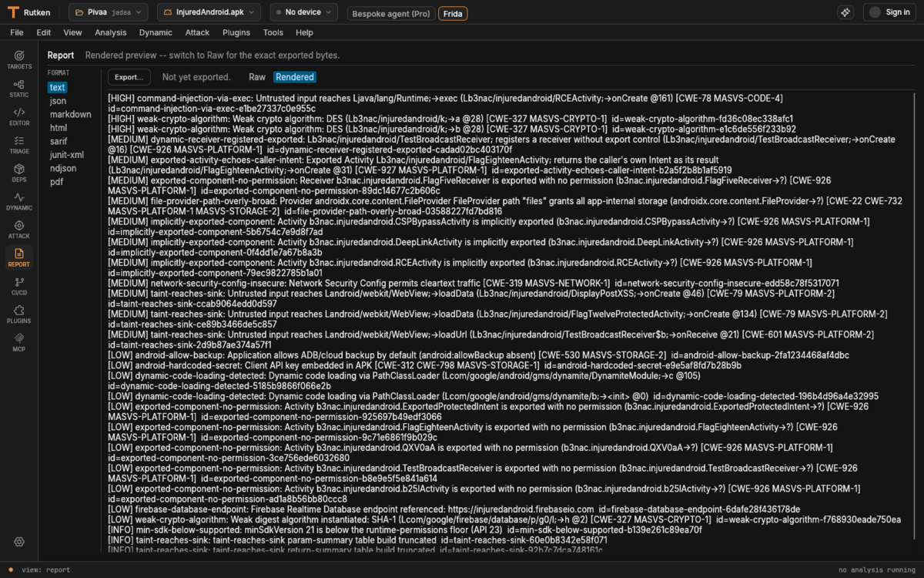Image resolution: width=924 pixels, height=578 pixels.
Task: Select sarif report format
Action: (59, 141)
